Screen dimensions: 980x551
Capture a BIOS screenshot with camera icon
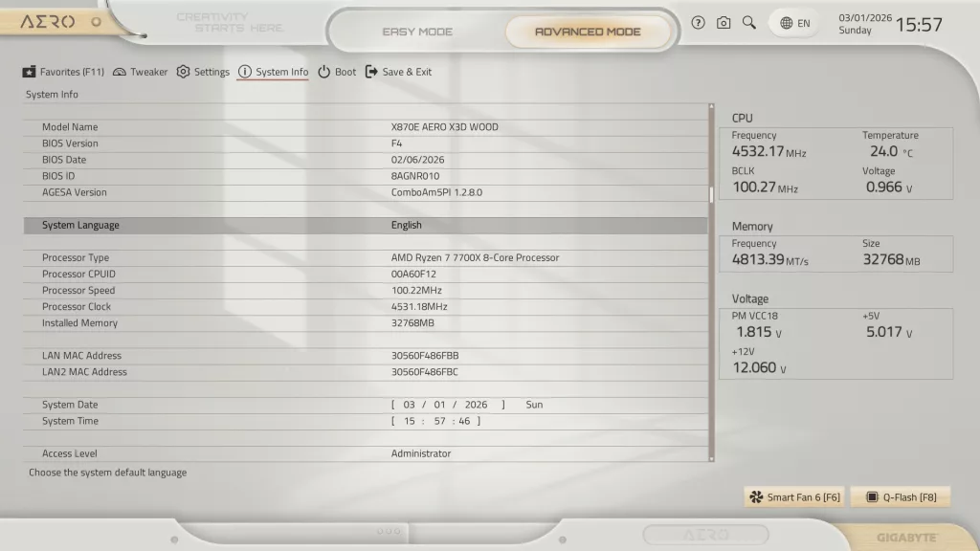point(724,22)
